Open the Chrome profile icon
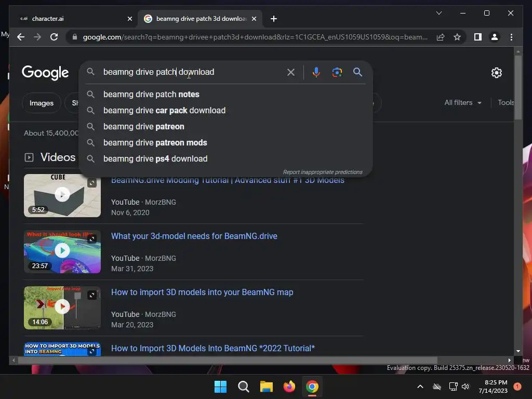The height and width of the screenshot is (399, 532). click(495, 37)
